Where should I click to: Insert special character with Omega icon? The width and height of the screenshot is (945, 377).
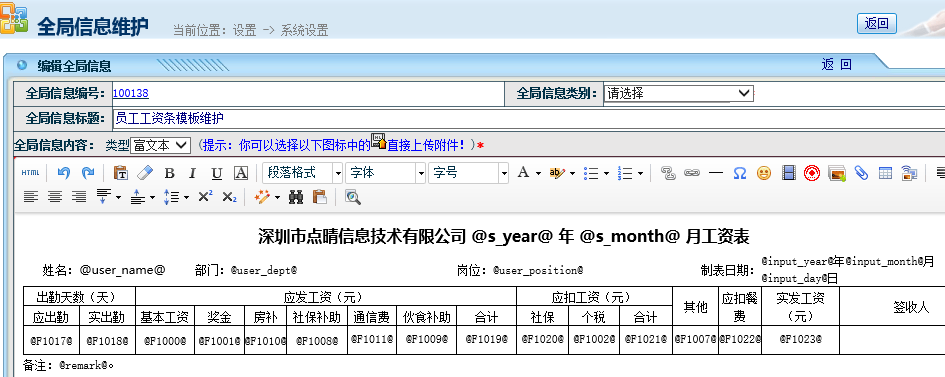pos(739,173)
